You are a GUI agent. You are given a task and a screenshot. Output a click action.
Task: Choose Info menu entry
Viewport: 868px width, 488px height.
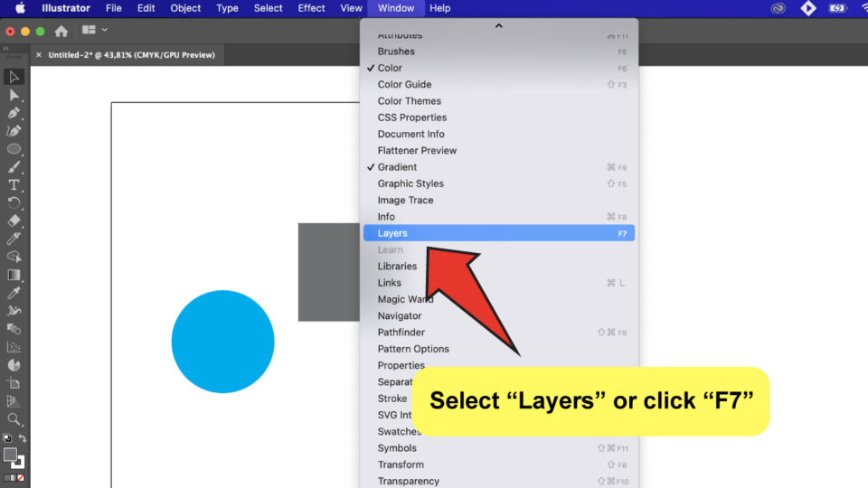tap(499, 217)
